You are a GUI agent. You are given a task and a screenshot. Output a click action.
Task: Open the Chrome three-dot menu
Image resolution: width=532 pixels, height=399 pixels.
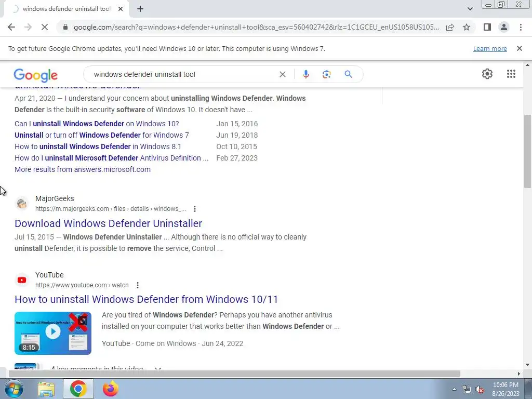pyautogui.click(x=521, y=27)
